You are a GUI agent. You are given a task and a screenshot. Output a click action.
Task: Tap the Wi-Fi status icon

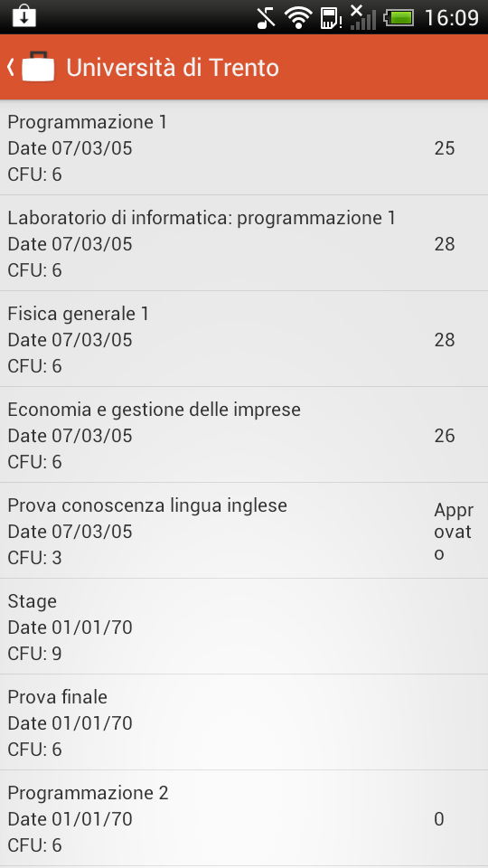point(298,18)
